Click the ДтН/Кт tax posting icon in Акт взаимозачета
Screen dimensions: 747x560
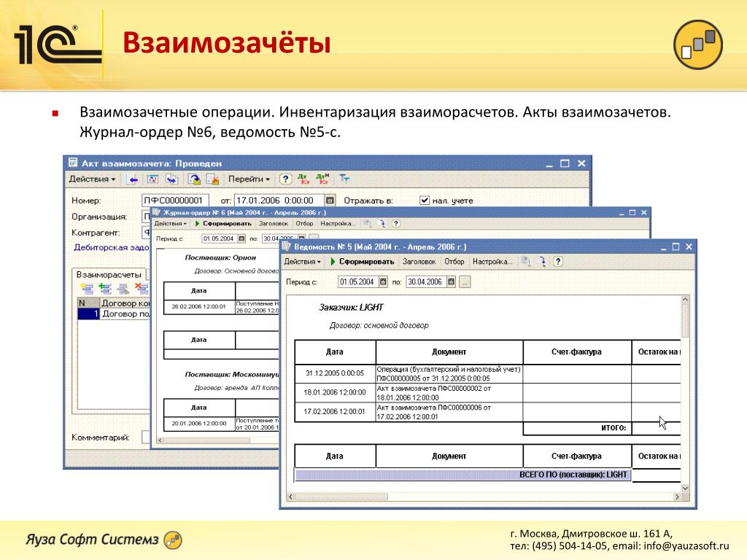pyautogui.click(x=322, y=179)
